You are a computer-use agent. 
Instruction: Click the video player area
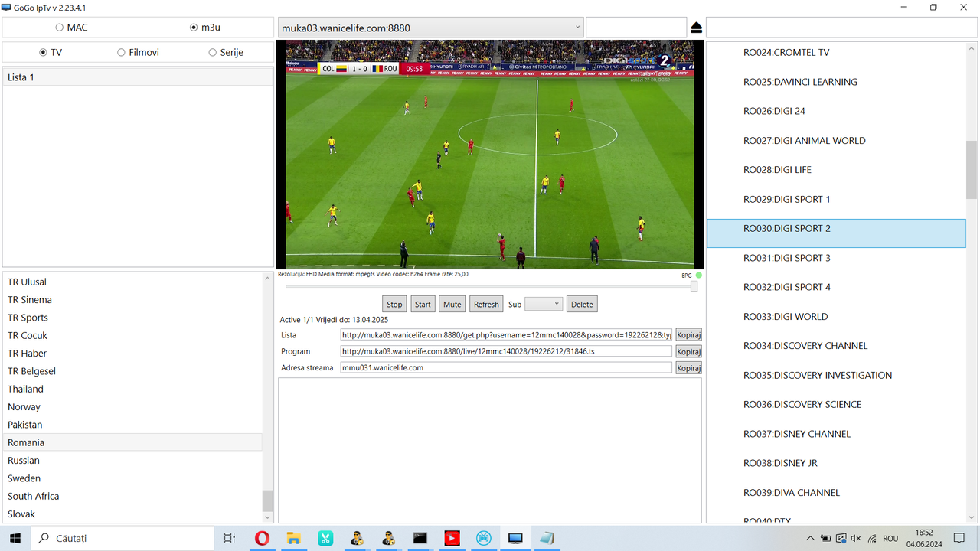pos(490,155)
